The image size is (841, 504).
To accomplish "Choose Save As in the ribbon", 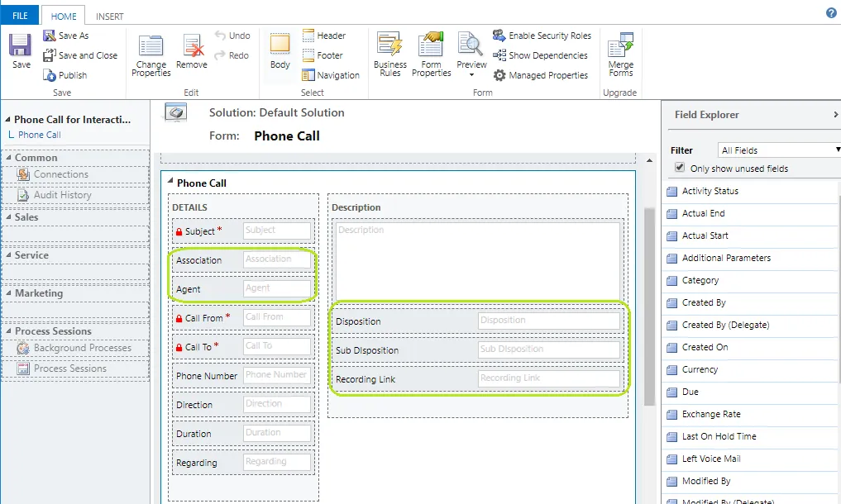I will click(x=66, y=36).
